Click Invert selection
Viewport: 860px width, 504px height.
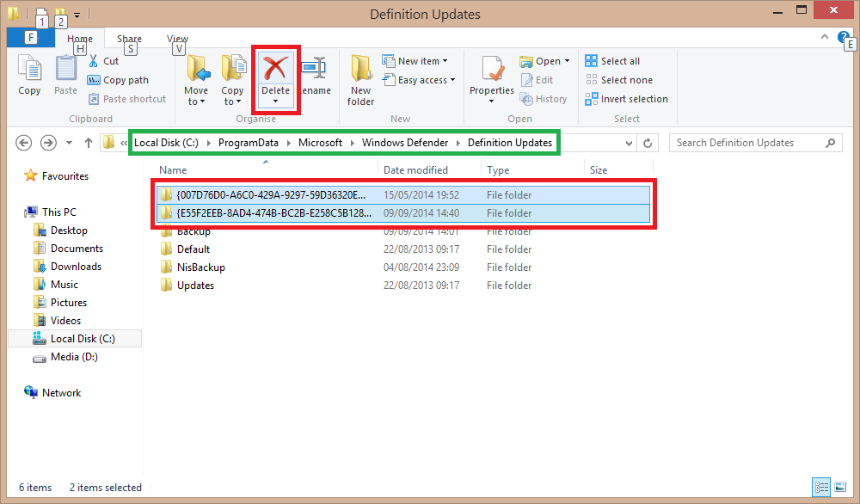(626, 99)
